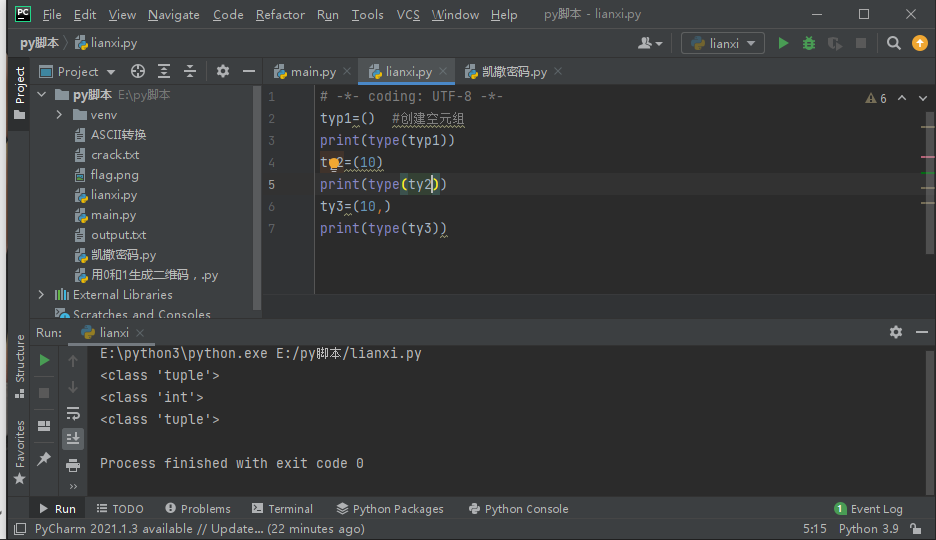The width and height of the screenshot is (936, 540).
Task: Select main.py in project tree
Action: 105,215
